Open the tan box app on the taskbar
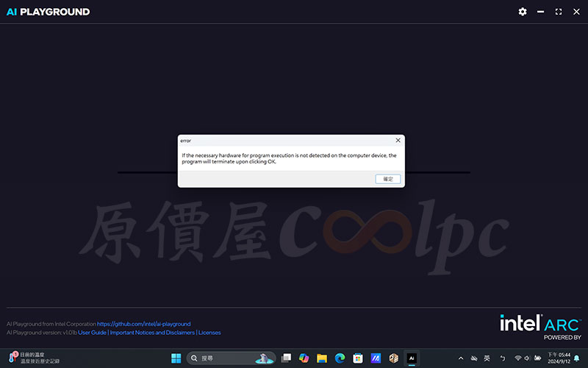The height and width of the screenshot is (368, 588). point(394,358)
